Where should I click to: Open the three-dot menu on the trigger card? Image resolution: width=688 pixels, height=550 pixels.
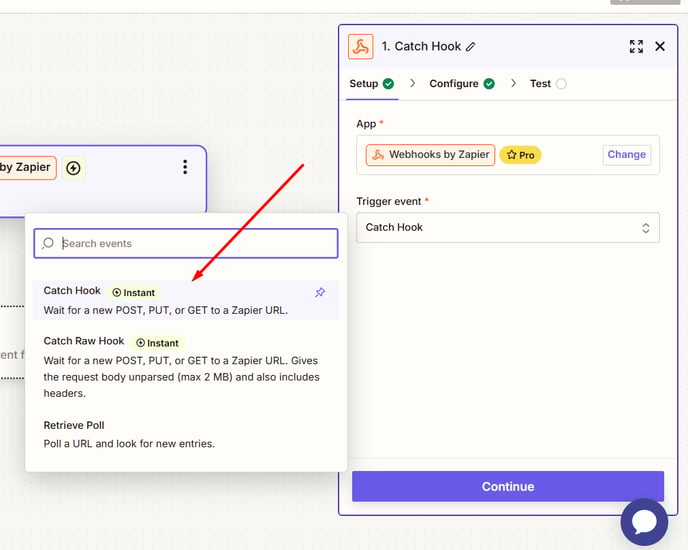tap(185, 167)
